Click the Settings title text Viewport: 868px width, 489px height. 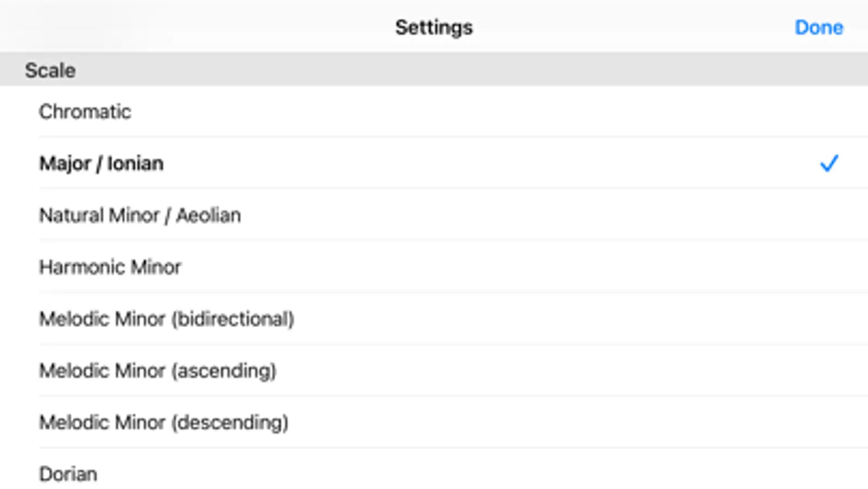pyautogui.click(x=434, y=27)
